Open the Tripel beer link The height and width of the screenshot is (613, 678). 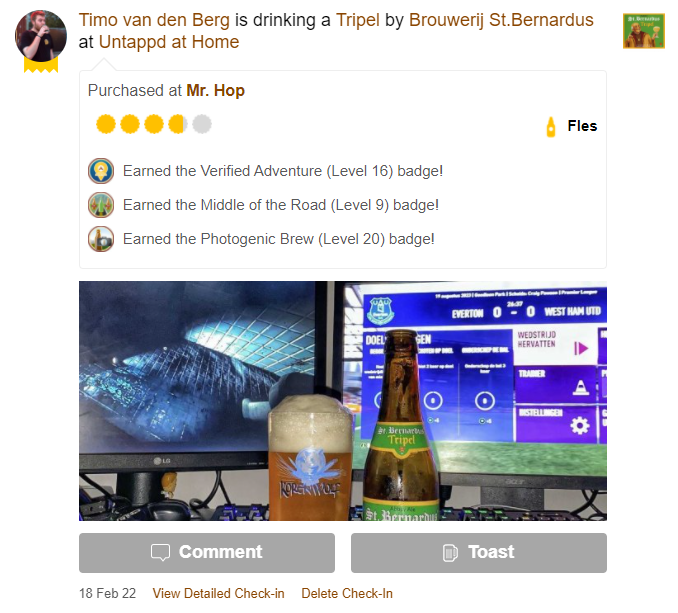(358, 20)
